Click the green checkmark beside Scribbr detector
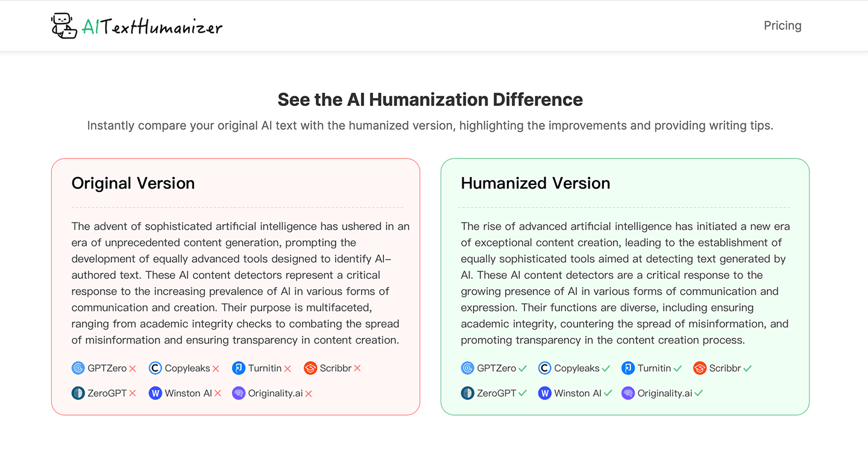The image size is (868, 474). 747,368
